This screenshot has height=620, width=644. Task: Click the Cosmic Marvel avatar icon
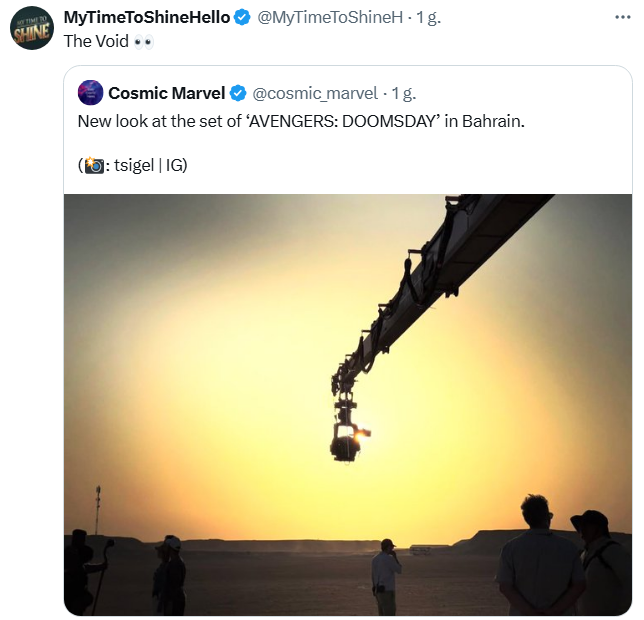point(90,93)
